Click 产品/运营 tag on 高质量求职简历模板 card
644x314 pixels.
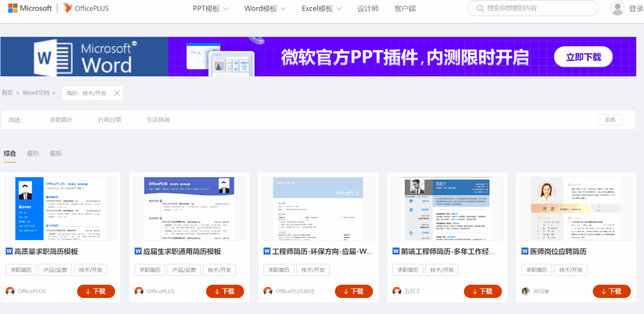(55, 270)
